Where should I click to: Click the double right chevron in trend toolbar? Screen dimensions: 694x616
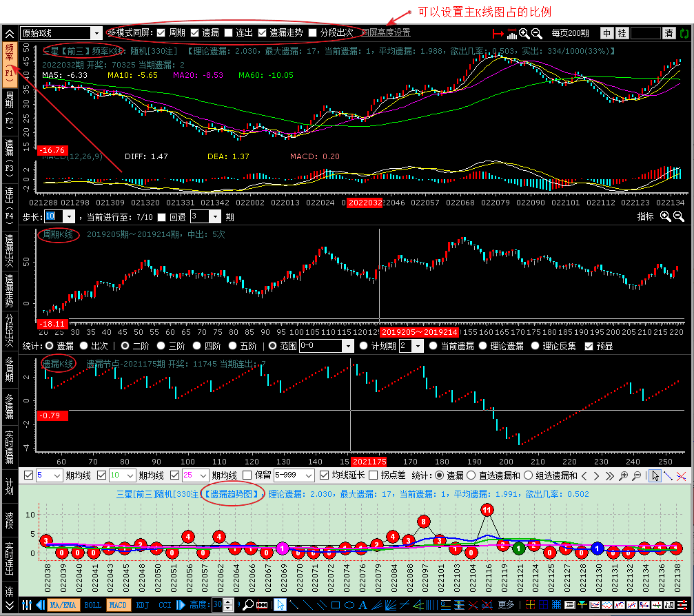coord(610,476)
